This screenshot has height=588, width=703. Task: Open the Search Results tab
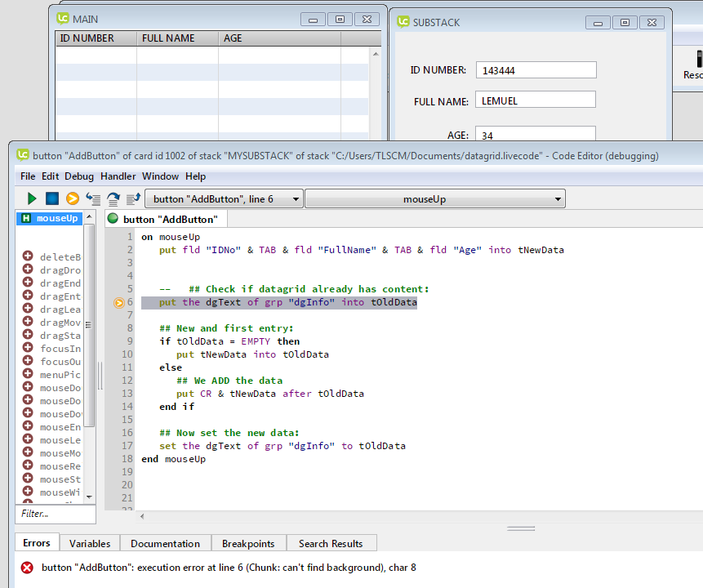tap(330, 543)
